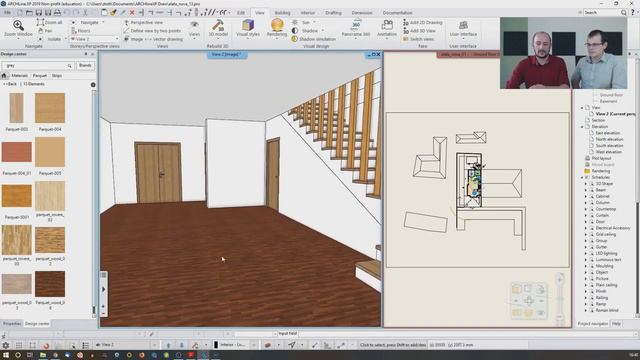Click the open folder icon in quick toolbar
The width and height of the screenshot is (640, 360).
(x=29, y=13)
